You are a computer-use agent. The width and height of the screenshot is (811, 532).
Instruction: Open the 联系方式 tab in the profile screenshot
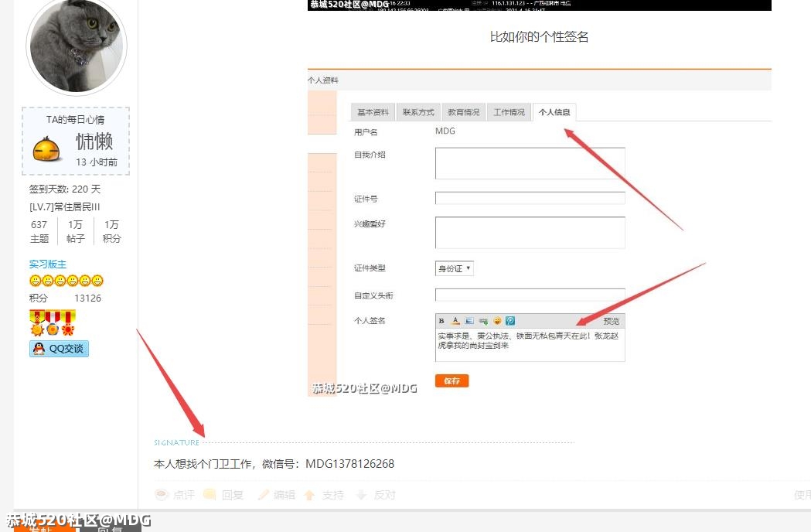coord(418,112)
